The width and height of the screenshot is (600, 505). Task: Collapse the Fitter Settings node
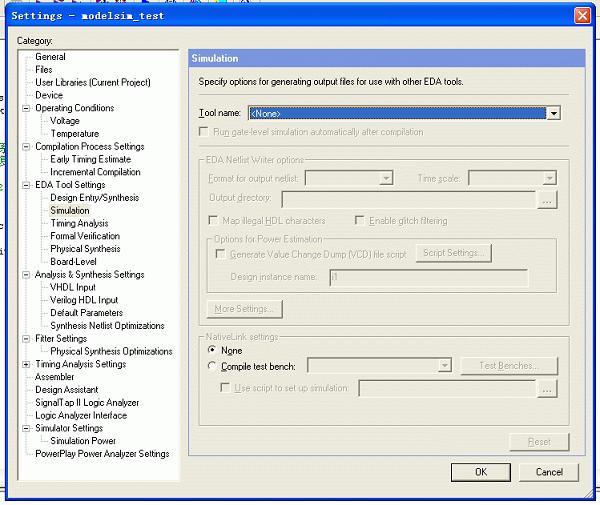pyautogui.click(x=26, y=339)
